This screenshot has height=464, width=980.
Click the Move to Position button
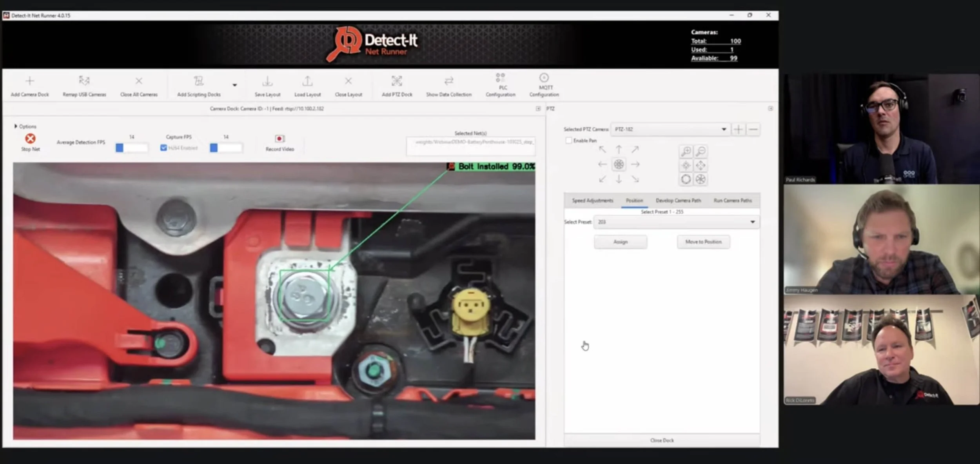tap(703, 242)
